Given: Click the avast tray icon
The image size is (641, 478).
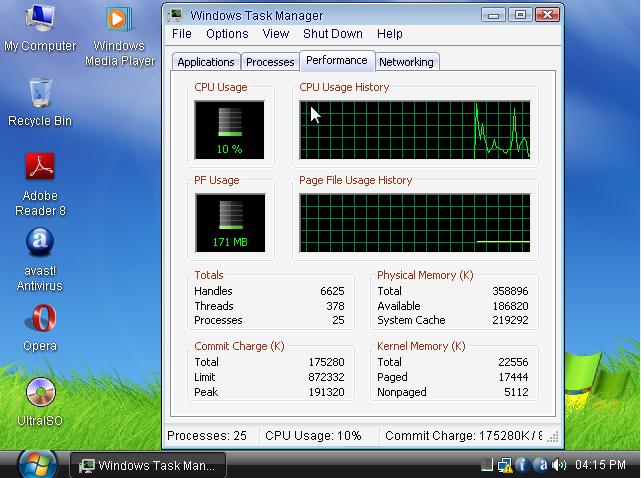Looking at the screenshot, I should tap(540, 465).
